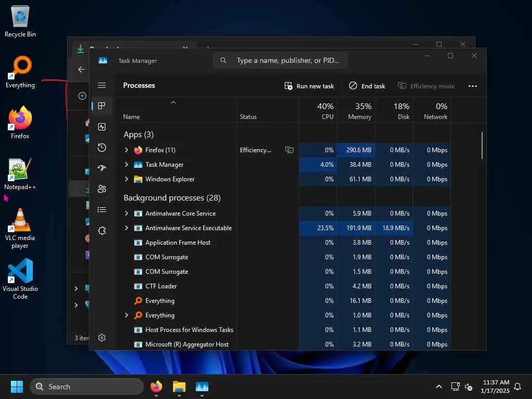Click back arrow in the File Explorer window
Viewport: 532px width, 399px height.
[x=82, y=70]
